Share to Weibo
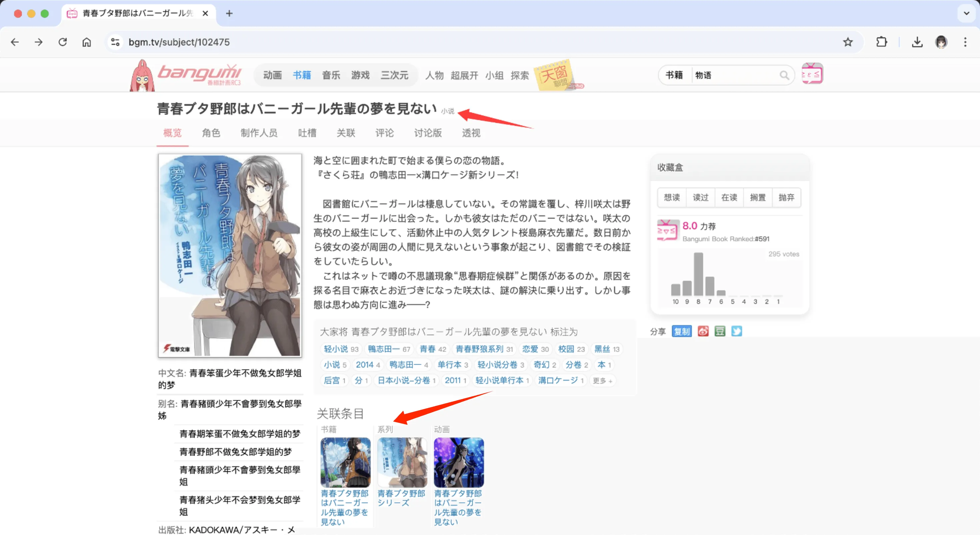The height and width of the screenshot is (535, 980). (x=703, y=331)
